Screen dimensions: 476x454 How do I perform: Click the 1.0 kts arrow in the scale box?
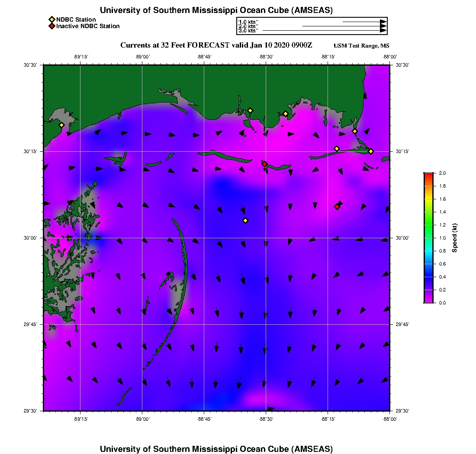point(363,22)
